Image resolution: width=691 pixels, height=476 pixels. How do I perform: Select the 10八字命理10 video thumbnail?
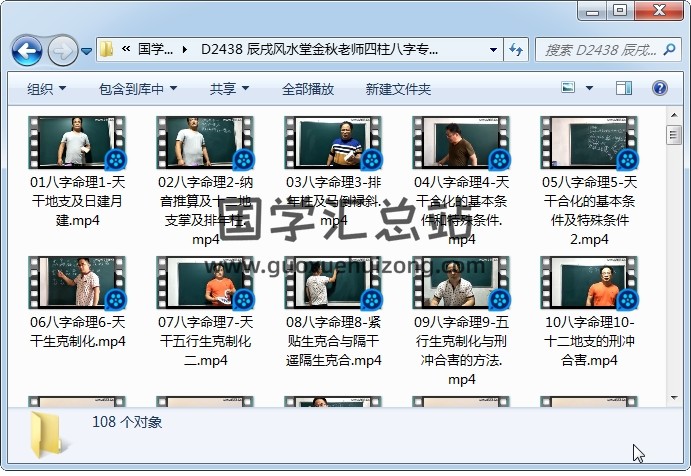[589, 281]
